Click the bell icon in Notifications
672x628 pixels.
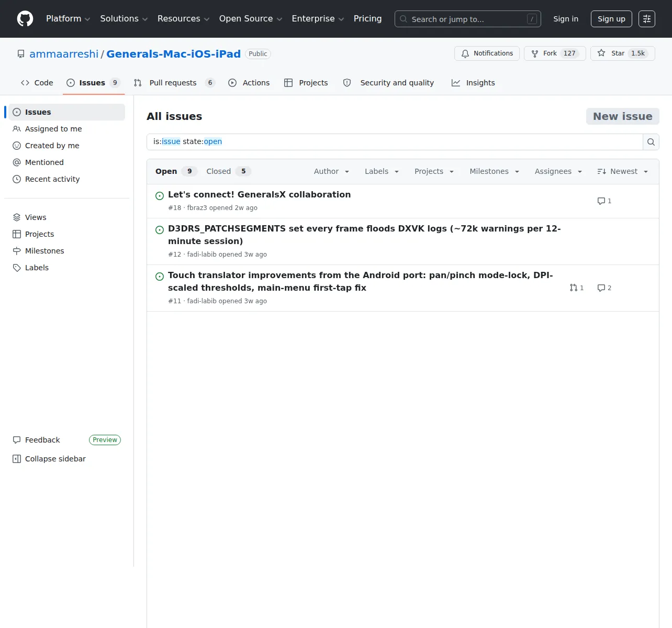tap(465, 53)
